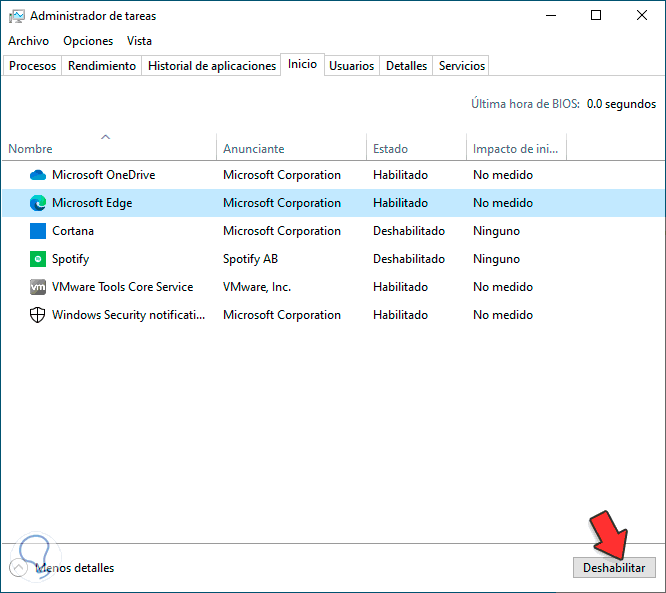This screenshot has height=593, width=666.
Task: Click Cortana's Deshabilitado status cell
Action: point(409,231)
